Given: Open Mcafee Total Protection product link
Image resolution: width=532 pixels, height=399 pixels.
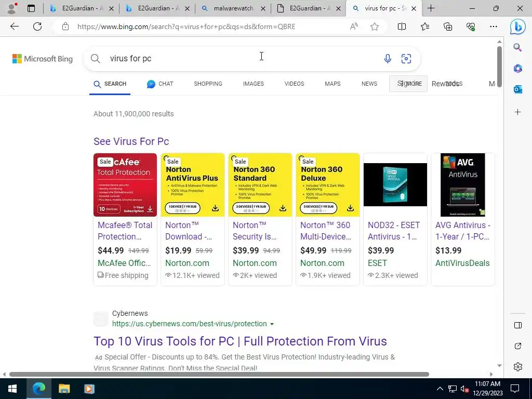Looking at the screenshot, I should [125, 231].
